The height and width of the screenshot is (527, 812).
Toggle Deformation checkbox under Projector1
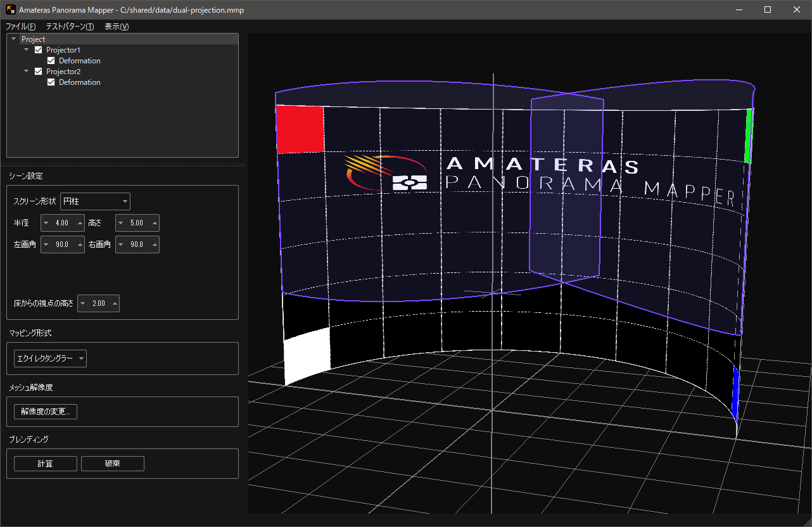(x=51, y=61)
